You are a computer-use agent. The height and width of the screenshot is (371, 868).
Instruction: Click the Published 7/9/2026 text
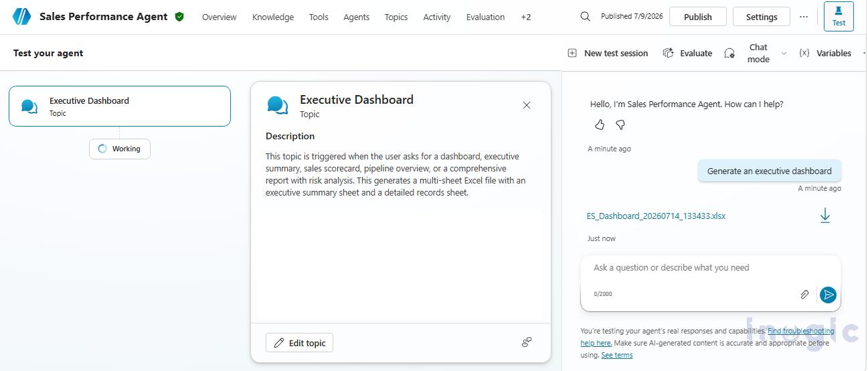click(632, 16)
